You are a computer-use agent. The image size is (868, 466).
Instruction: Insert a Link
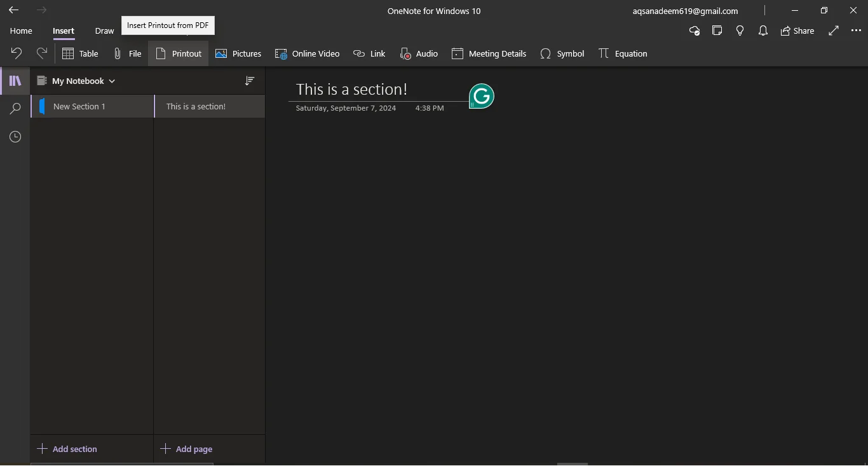369,53
